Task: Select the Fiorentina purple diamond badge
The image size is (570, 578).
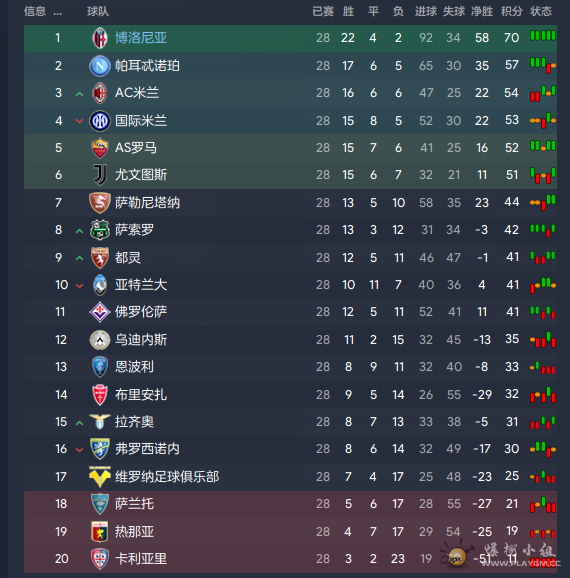Action: [100, 312]
